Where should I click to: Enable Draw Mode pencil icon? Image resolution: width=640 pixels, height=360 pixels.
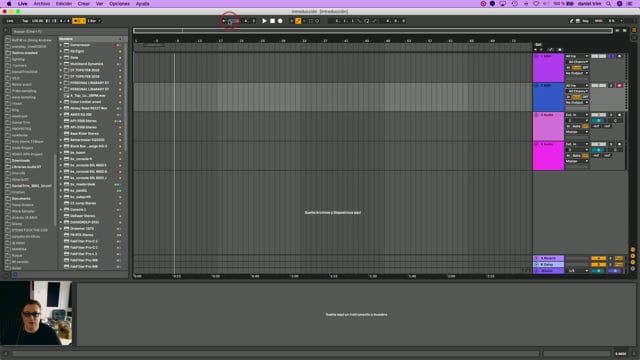coord(571,21)
